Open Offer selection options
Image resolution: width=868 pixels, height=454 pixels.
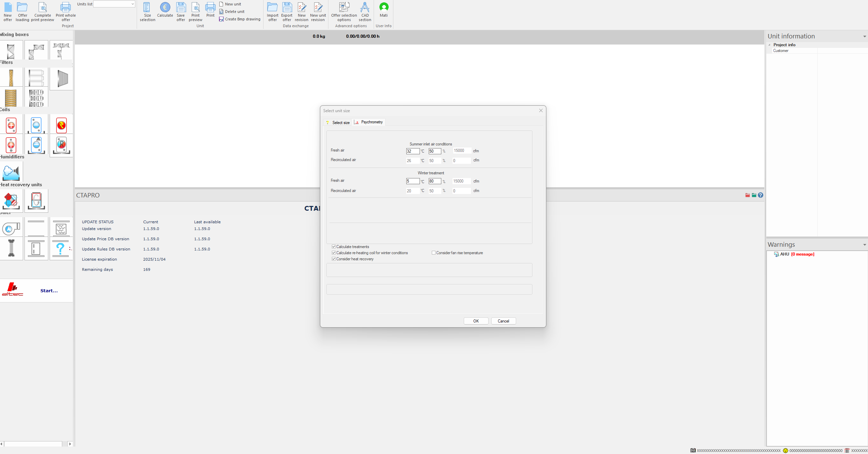tap(344, 12)
